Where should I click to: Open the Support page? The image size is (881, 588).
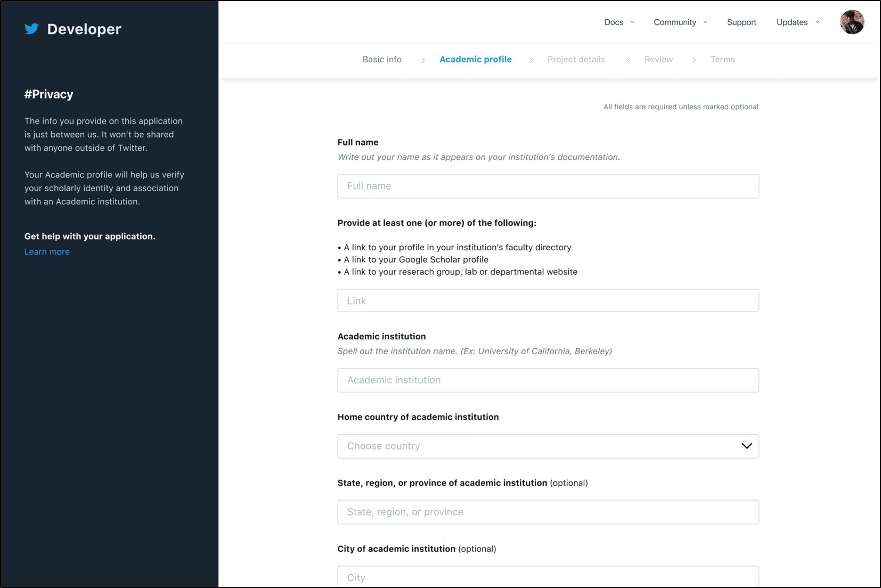(x=741, y=22)
